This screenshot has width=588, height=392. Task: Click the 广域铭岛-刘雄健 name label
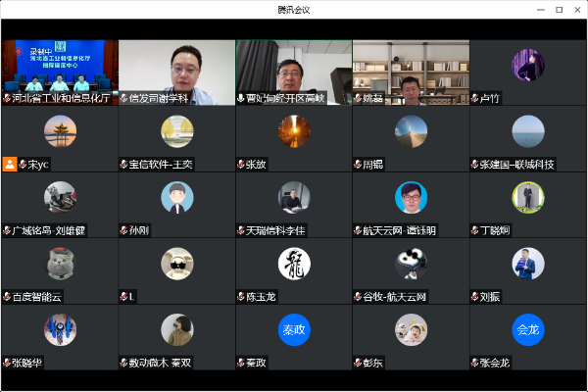[x=49, y=231]
